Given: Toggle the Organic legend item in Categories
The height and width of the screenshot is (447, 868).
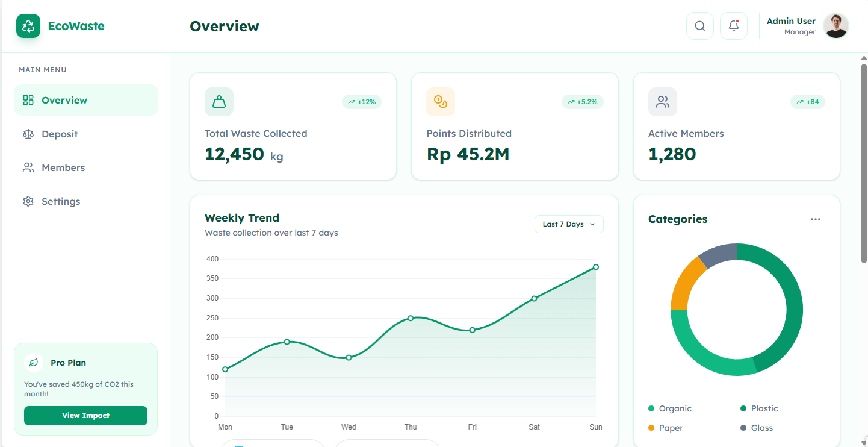Looking at the screenshot, I should 669,408.
